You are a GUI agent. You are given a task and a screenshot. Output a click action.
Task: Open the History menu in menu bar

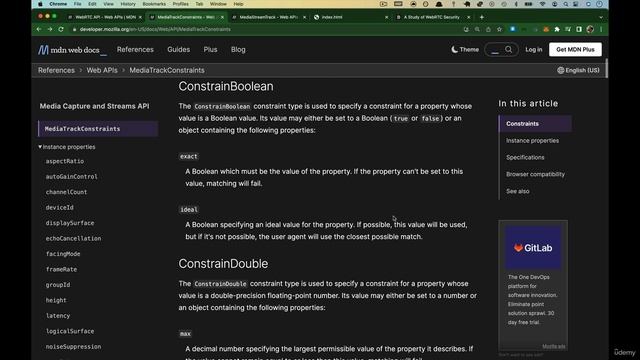[x=128, y=4]
